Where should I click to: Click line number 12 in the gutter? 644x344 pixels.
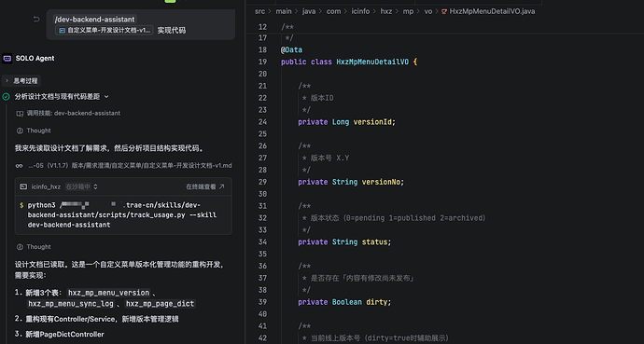point(262,27)
